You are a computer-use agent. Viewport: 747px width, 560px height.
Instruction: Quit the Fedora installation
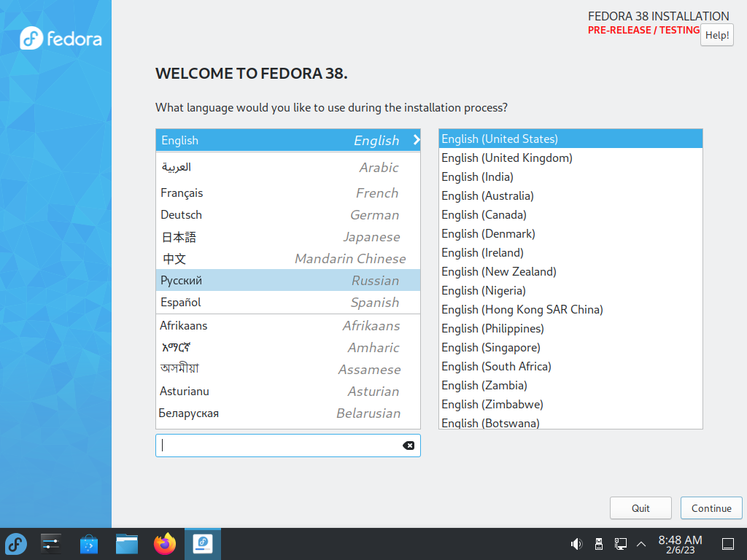pos(640,508)
